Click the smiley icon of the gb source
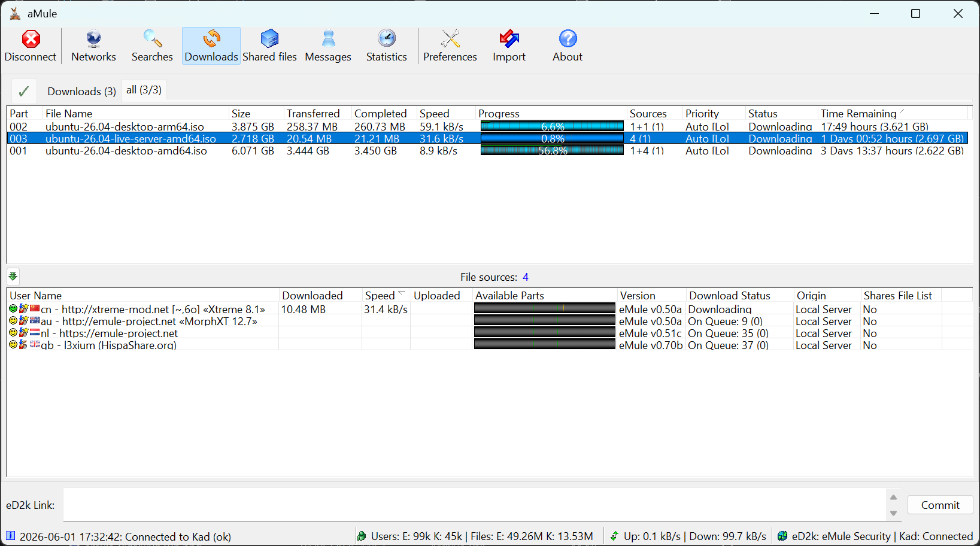Viewport: 980px width, 546px height. pyautogui.click(x=13, y=345)
